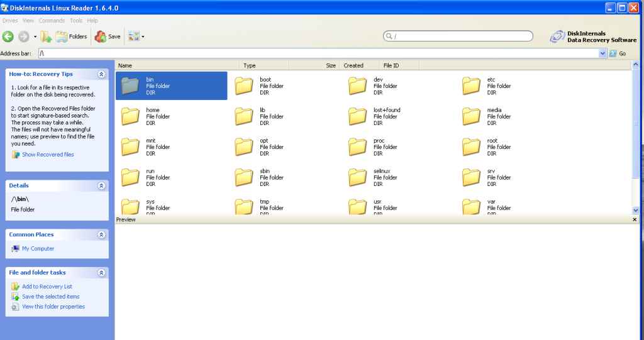Select the srv folder icon
This screenshot has width=644, height=340.
(x=471, y=177)
